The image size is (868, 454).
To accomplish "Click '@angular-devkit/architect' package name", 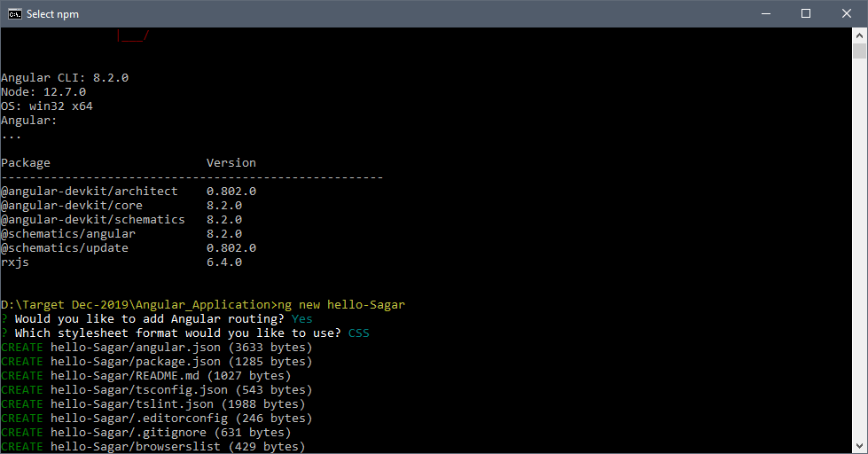I will 90,192.
